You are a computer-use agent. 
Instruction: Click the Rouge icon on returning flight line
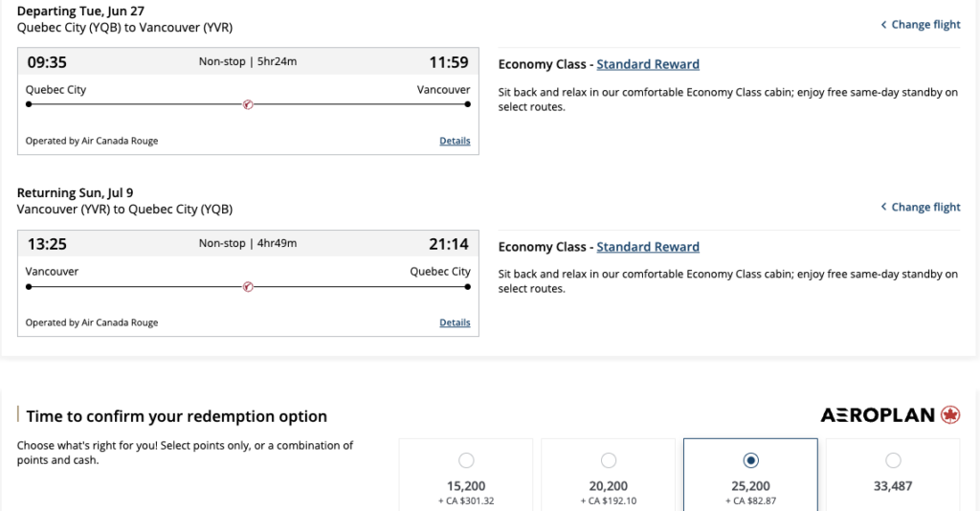point(248,286)
